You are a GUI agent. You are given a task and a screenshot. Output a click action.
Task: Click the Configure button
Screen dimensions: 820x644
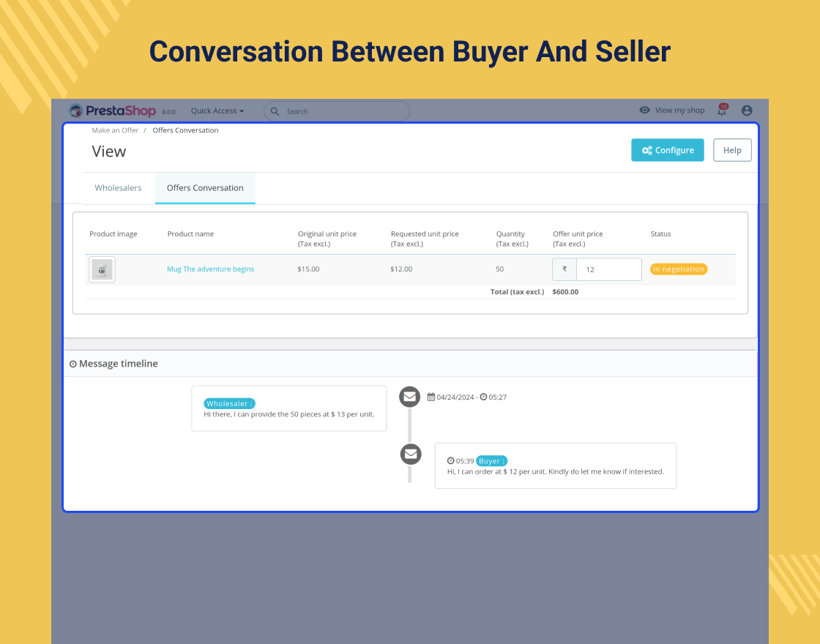[x=667, y=150]
